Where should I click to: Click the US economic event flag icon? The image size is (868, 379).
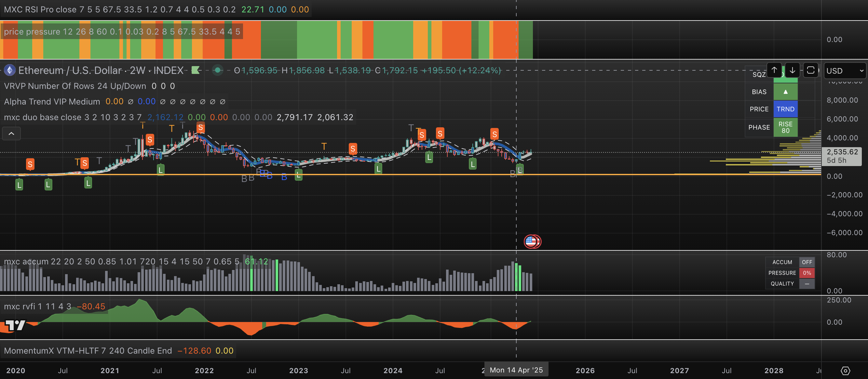coord(532,241)
